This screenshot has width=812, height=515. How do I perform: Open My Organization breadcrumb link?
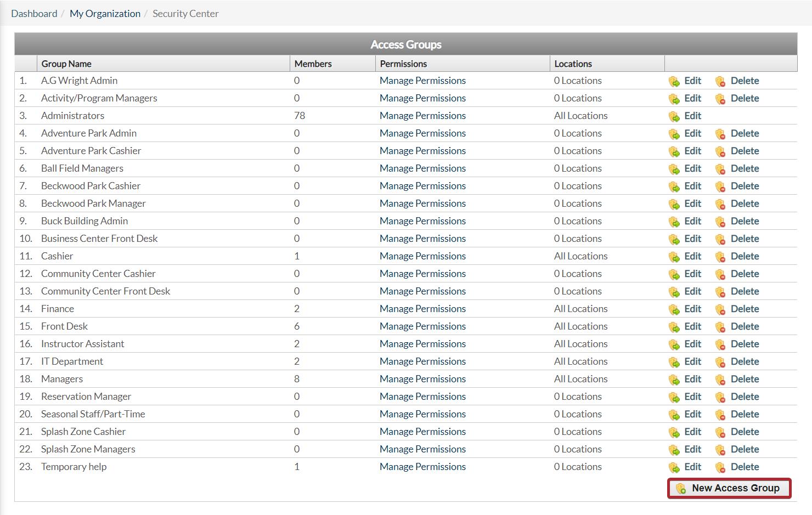click(105, 14)
